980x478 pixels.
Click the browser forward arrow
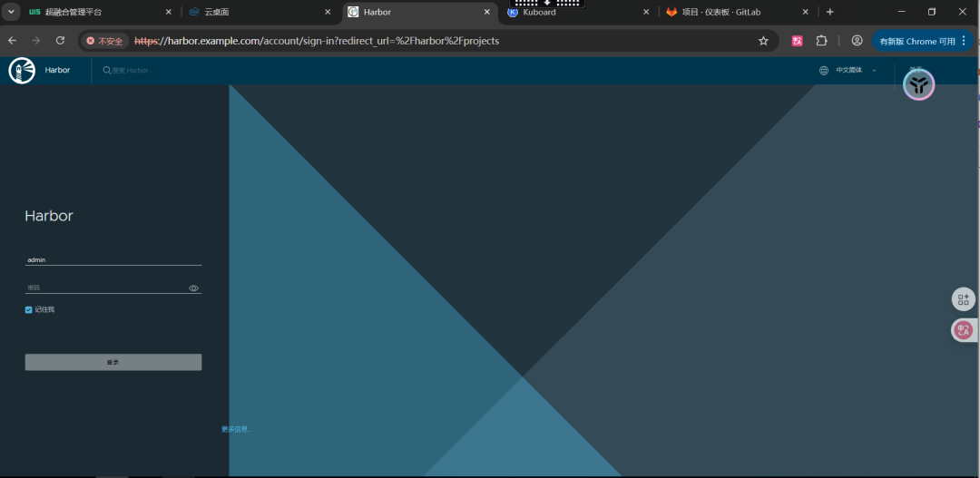click(x=36, y=41)
